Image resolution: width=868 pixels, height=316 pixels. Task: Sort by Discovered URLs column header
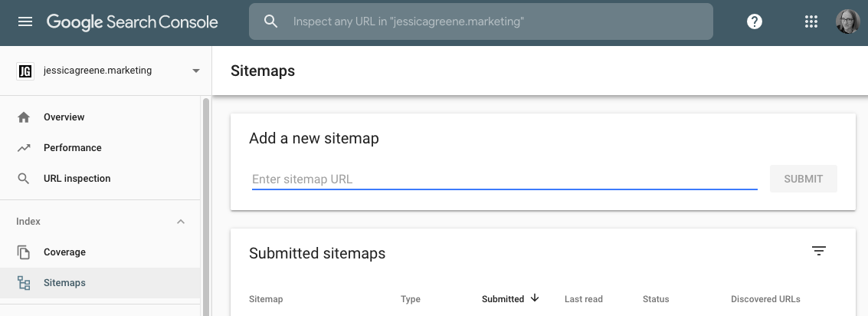pyautogui.click(x=765, y=299)
